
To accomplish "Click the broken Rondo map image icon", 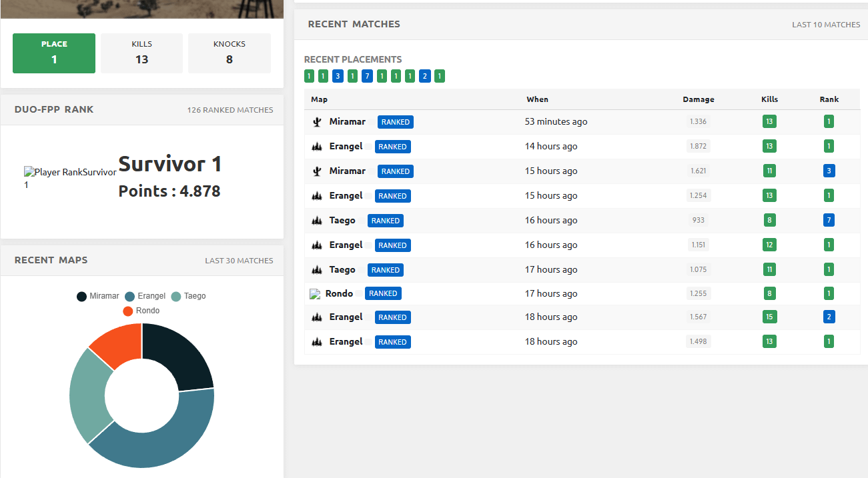I will click(x=316, y=294).
